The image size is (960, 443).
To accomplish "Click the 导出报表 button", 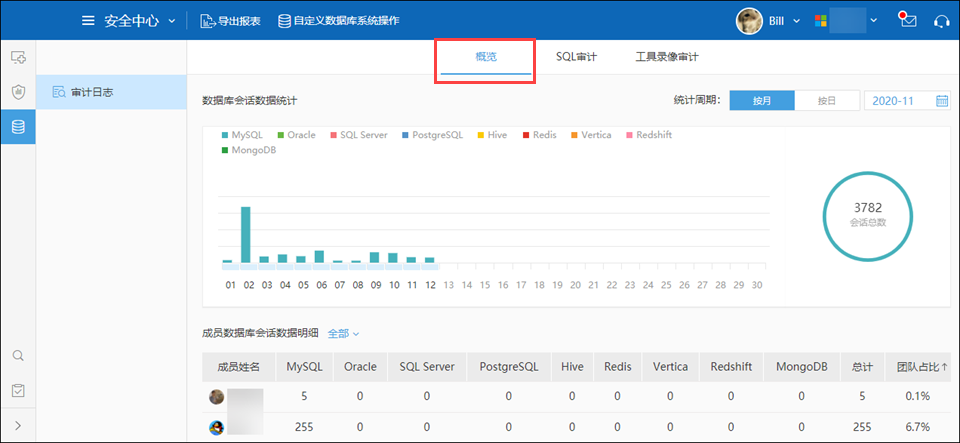I will pyautogui.click(x=231, y=20).
